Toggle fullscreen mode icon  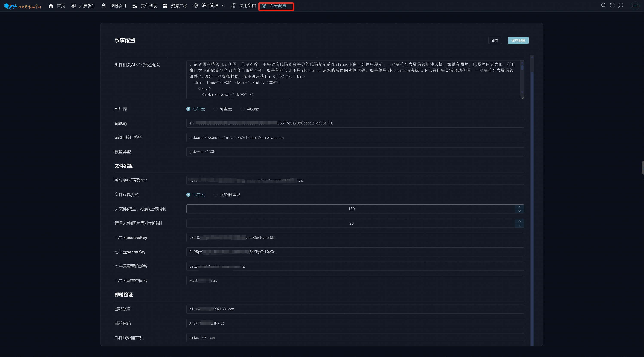[x=612, y=5]
